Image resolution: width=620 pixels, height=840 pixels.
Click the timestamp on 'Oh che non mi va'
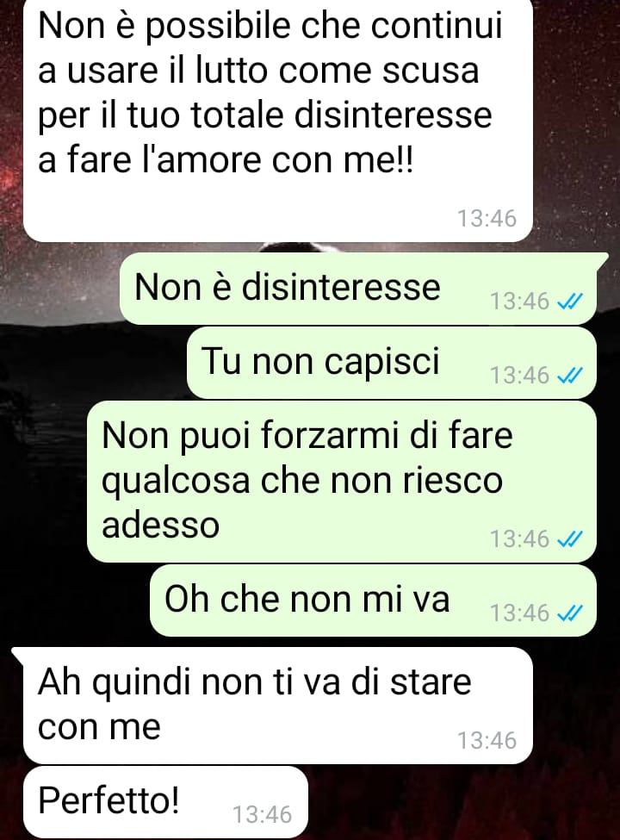pyautogui.click(x=520, y=613)
